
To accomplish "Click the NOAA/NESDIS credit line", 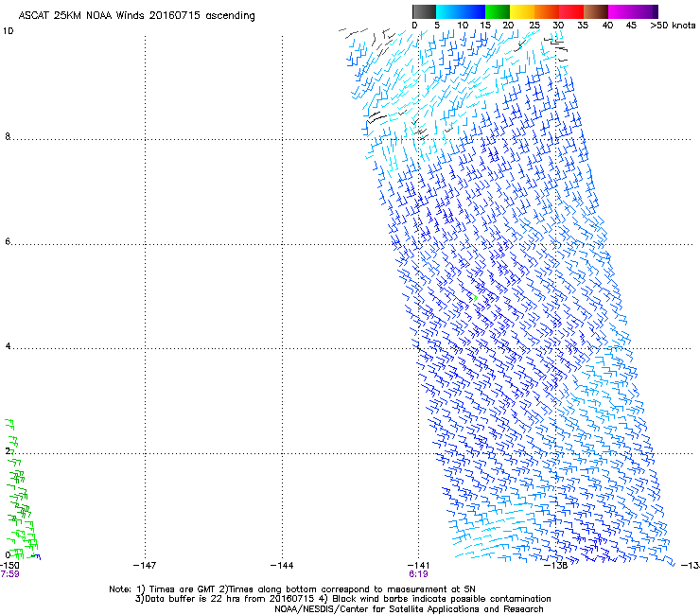I will (409, 609).
